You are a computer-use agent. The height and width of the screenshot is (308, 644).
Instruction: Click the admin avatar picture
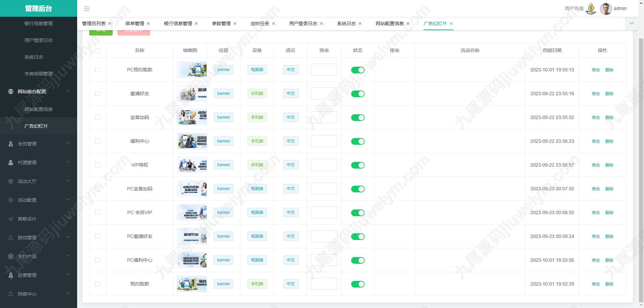(606, 9)
